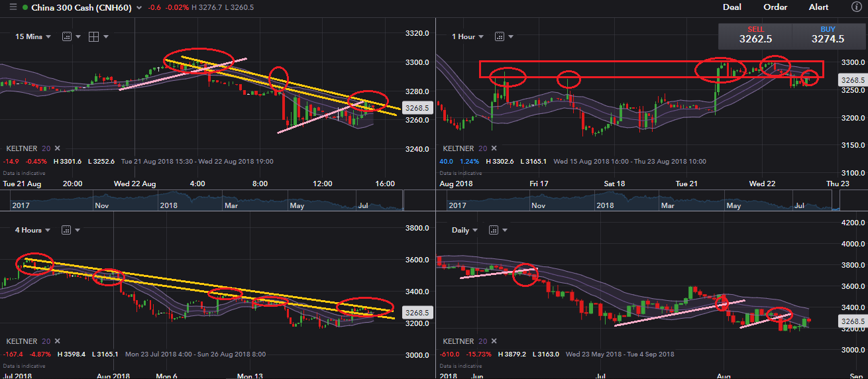The height and width of the screenshot is (379, 868).
Task: Remove Keltner indicator from Daily chart
Action: [492, 342]
